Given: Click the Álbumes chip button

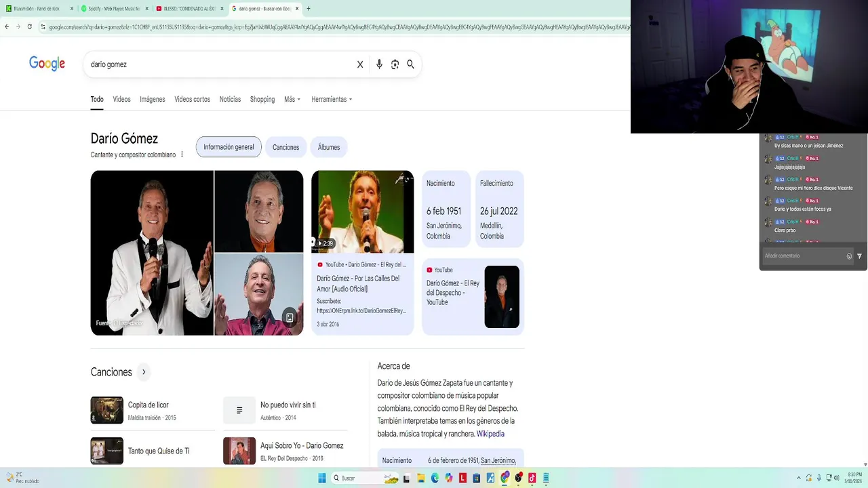Looking at the screenshot, I should (329, 147).
